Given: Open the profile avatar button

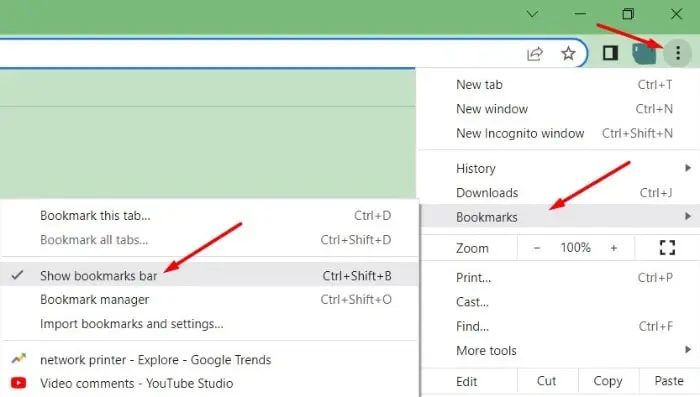Looking at the screenshot, I should 644,53.
